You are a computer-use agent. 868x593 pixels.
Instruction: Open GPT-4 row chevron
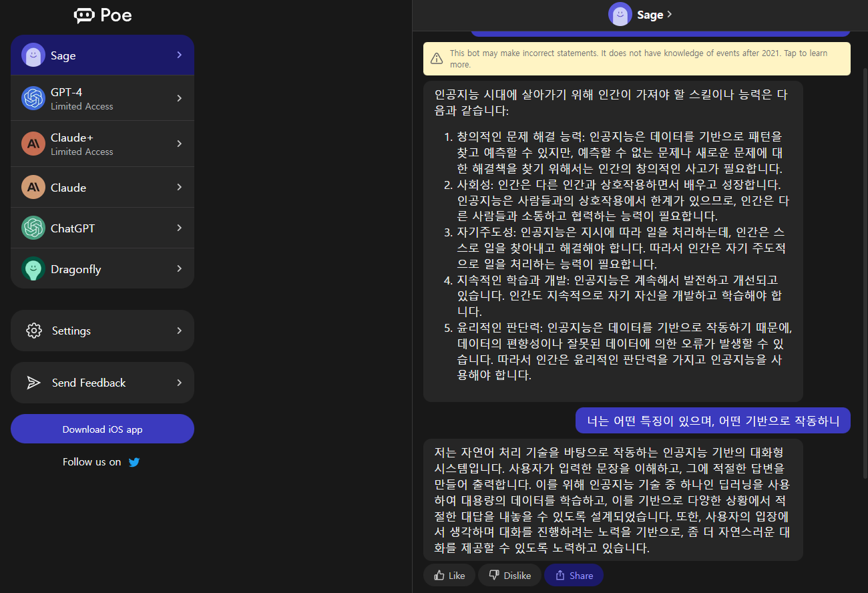[x=179, y=98]
